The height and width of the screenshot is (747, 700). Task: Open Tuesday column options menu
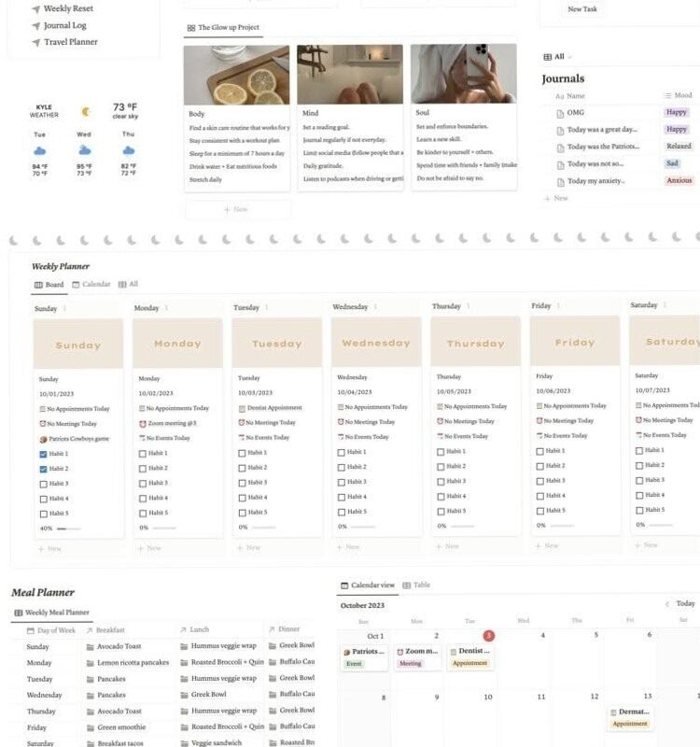pyautogui.click(x=267, y=307)
